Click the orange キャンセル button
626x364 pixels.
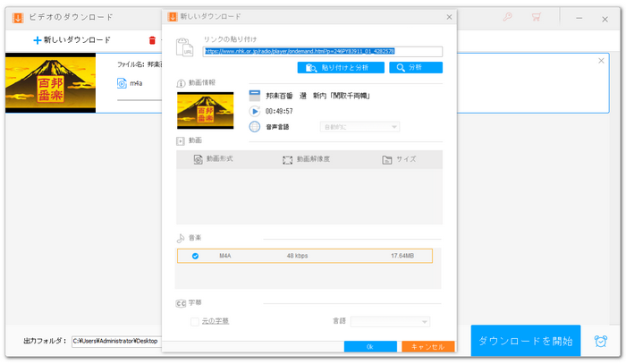tap(427, 346)
